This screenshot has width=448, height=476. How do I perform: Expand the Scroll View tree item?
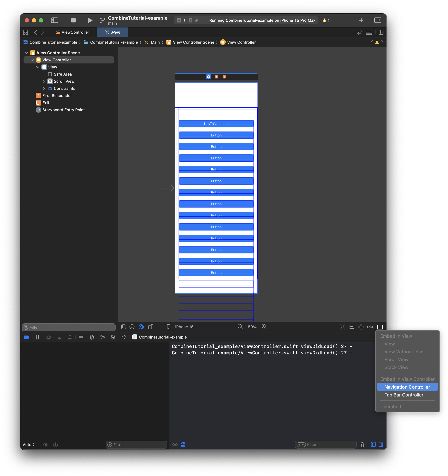click(x=44, y=81)
